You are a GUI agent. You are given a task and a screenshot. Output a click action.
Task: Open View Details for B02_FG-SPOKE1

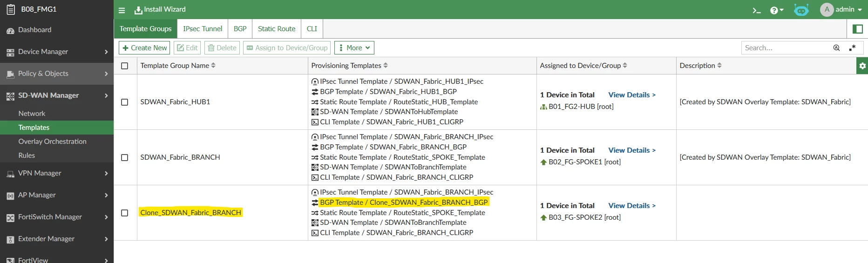[x=632, y=150]
